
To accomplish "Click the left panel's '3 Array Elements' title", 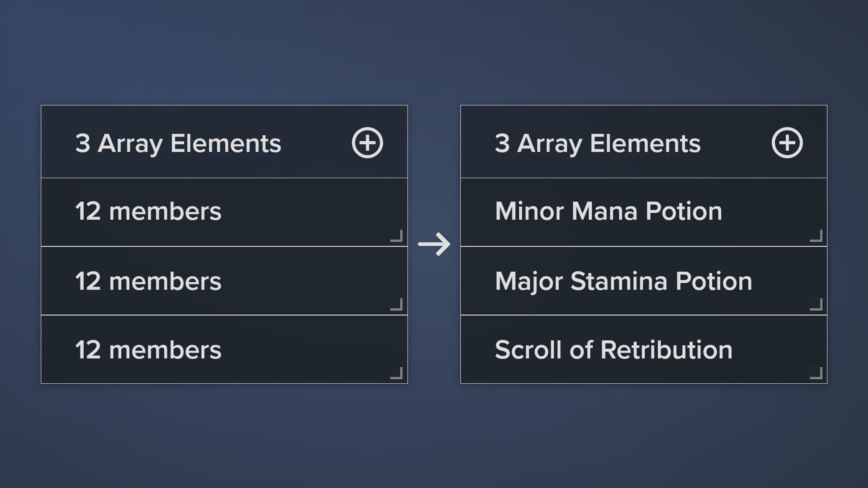I will 178,143.
